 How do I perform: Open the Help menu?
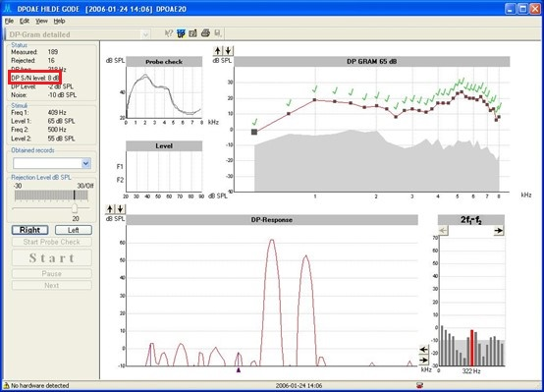coord(59,22)
